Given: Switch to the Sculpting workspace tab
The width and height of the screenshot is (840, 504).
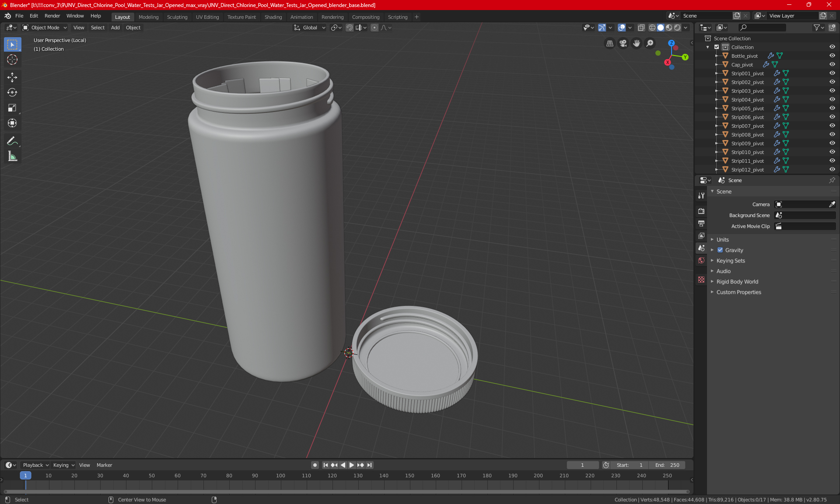Looking at the screenshot, I should pos(177,17).
